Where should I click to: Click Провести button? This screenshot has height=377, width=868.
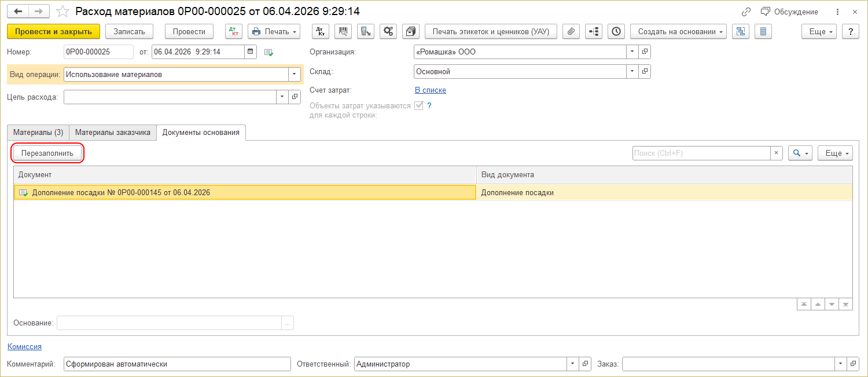click(189, 31)
